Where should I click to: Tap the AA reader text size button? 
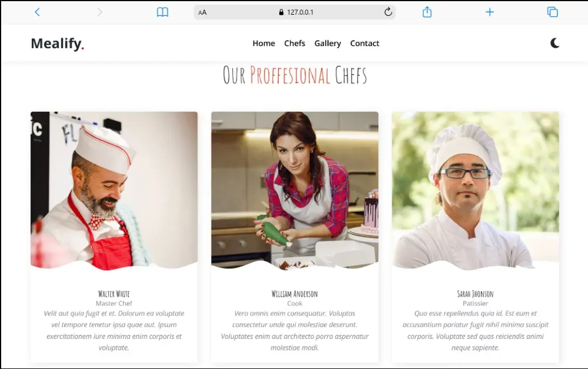[202, 12]
